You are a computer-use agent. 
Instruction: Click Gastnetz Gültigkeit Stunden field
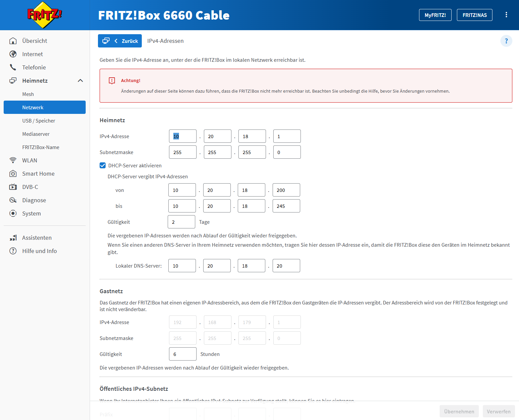(183, 354)
